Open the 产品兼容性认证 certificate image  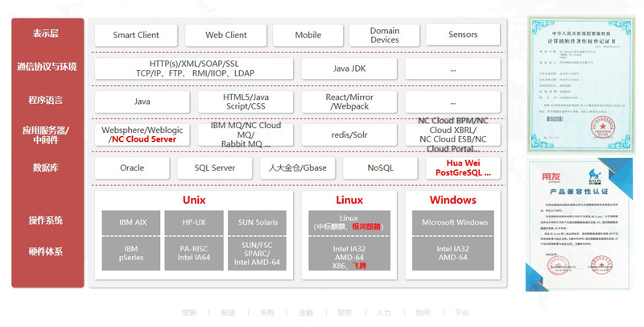point(579,224)
